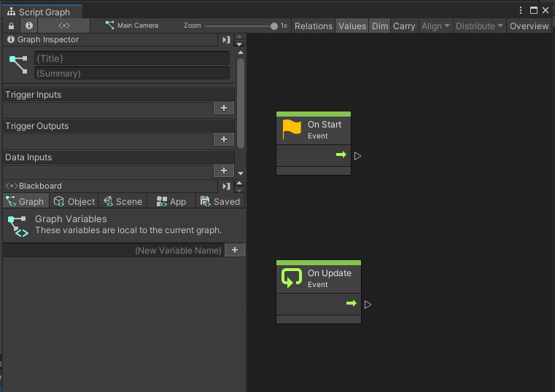Click the New Variable Name field
The height and width of the screenshot is (392, 555).
coord(113,250)
